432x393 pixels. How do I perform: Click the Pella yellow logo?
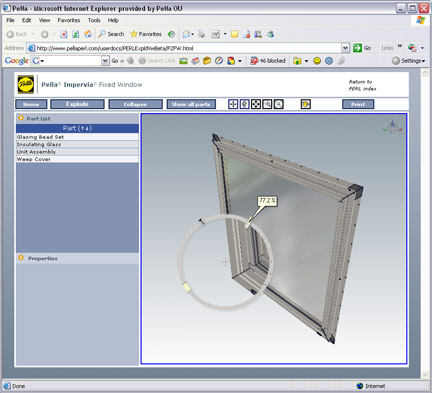click(26, 84)
